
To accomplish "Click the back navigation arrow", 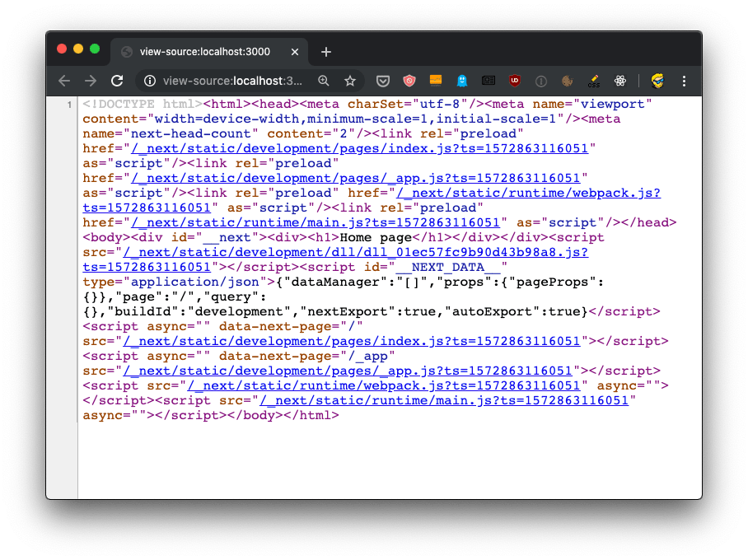I will click(x=64, y=81).
